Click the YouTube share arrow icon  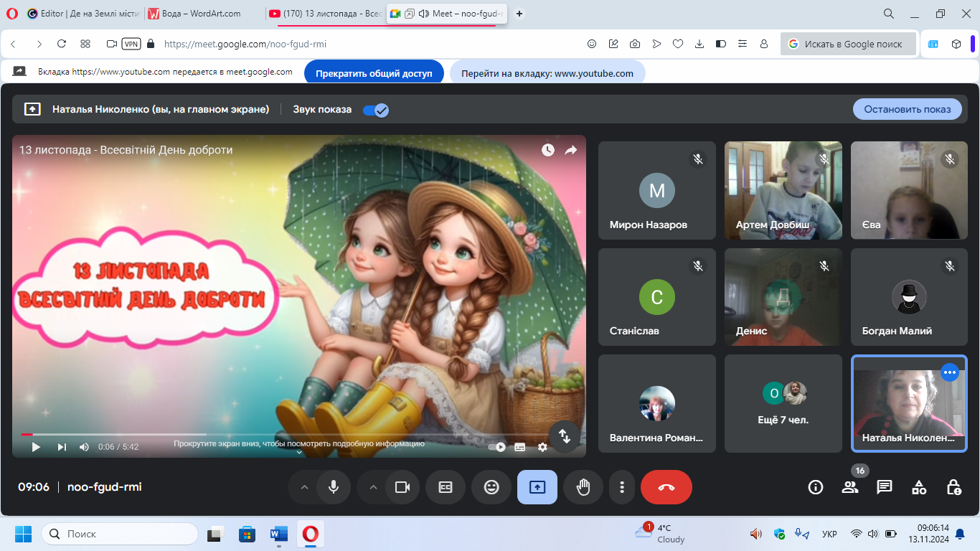(571, 150)
